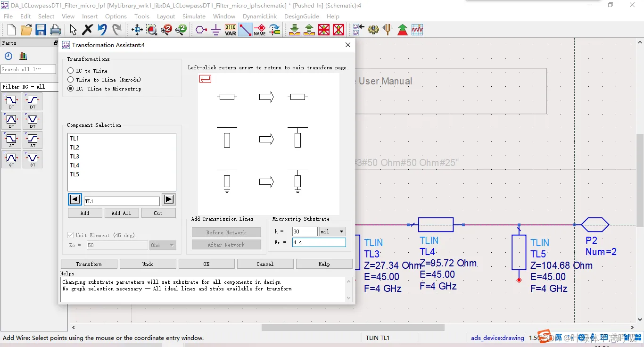The height and width of the screenshot is (347, 644).
Task: Create a new schematic with the New icon
Action: coord(11,30)
